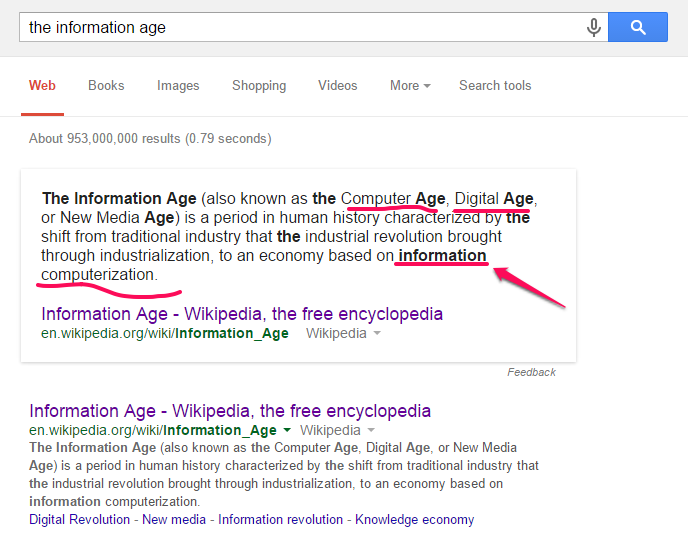Image resolution: width=688 pixels, height=548 pixels.
Task: Switch to the Images tab
Action: pyautogui.click(x=178, y=85)
